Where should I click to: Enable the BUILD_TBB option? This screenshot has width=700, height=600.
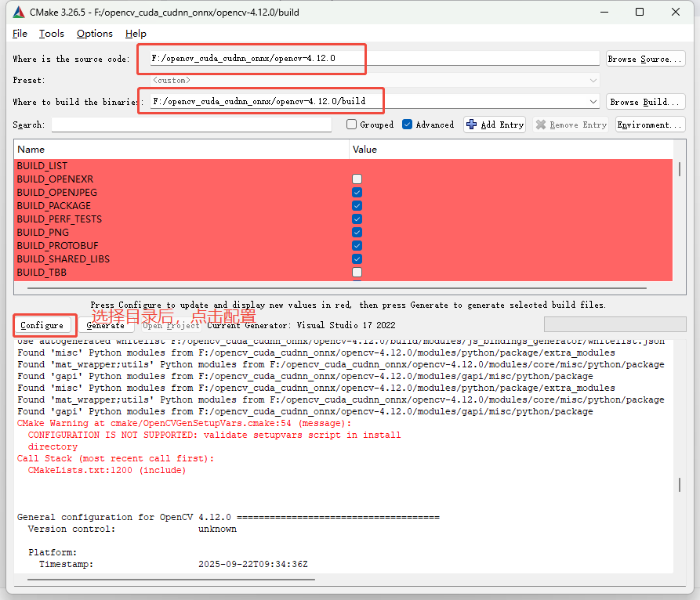click(357, 273)
